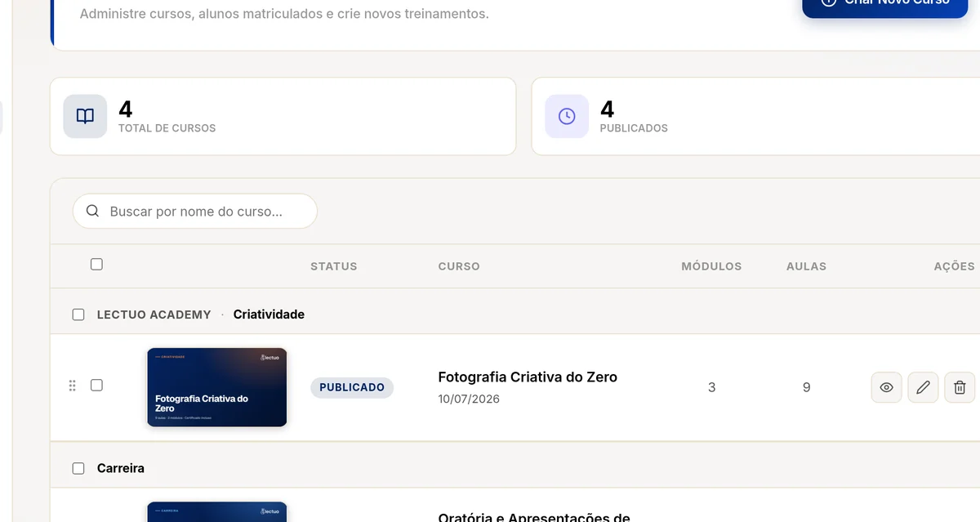Open the Oratória e Apresentações course title

534,517
